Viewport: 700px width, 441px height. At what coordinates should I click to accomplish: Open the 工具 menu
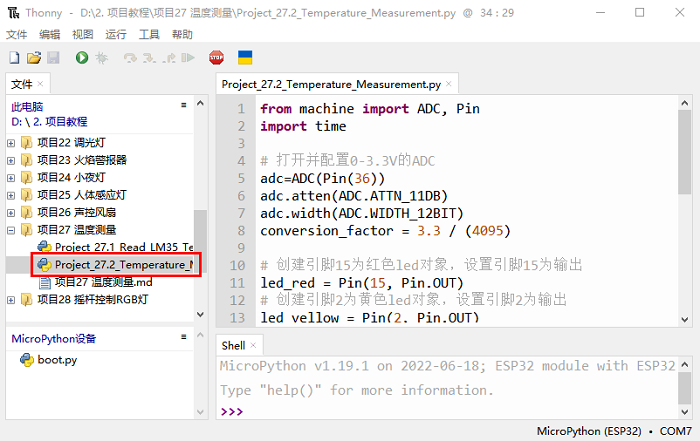(149, 34)
